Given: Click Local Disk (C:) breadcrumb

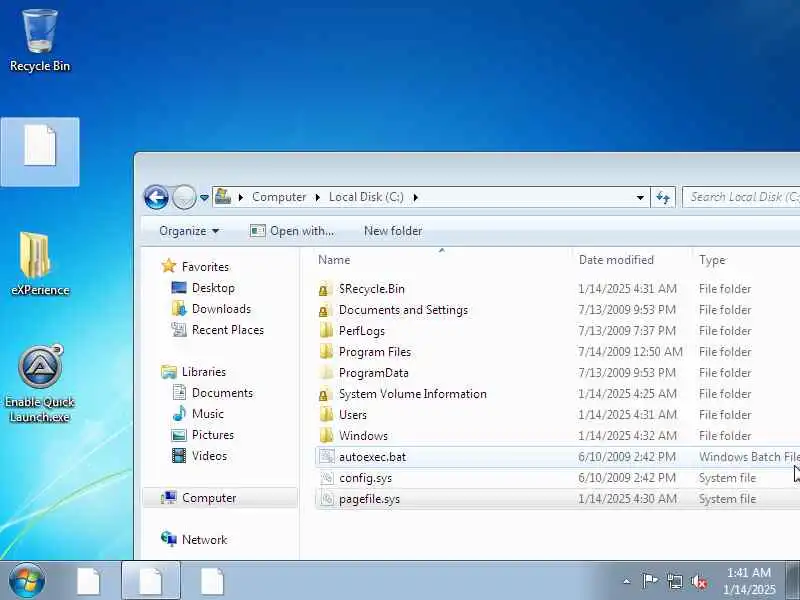Looking at the screenshot, I should click(x=366, y=197).
